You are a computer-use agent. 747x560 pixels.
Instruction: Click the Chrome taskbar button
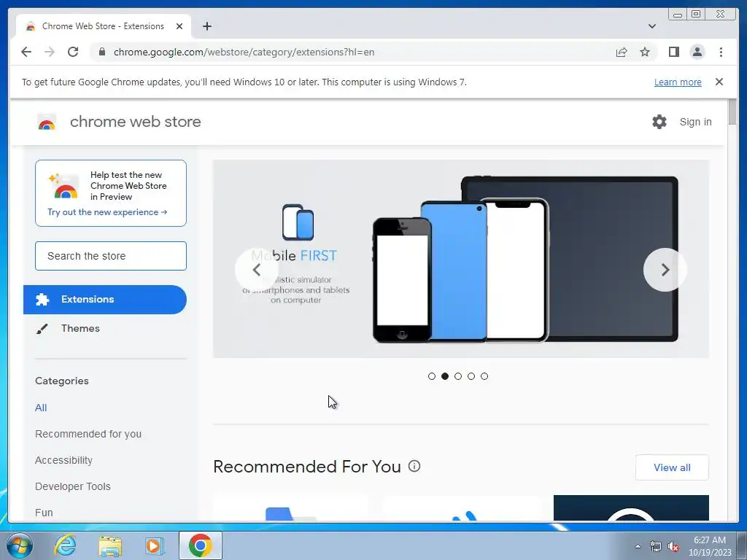(201, 545)
